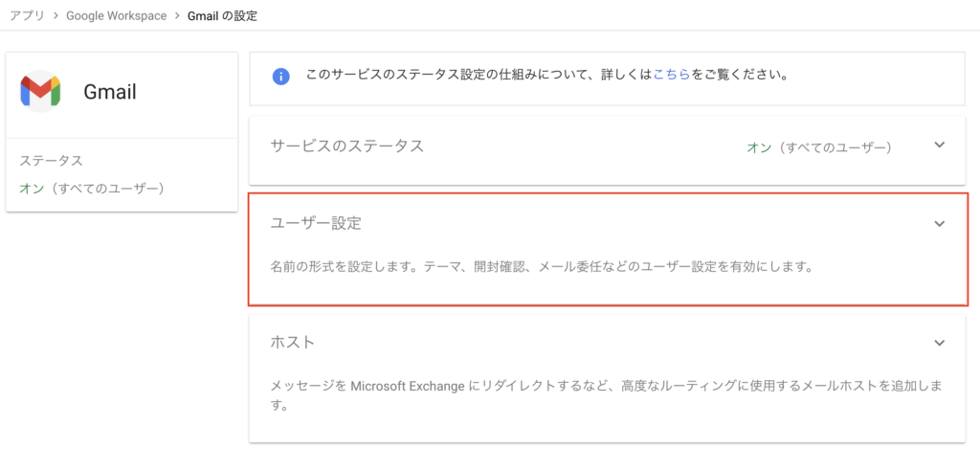This screenshot has height=449, width=980.
Task: Expand the ユーザー設定 chevron
Action: tap(939, 224)
